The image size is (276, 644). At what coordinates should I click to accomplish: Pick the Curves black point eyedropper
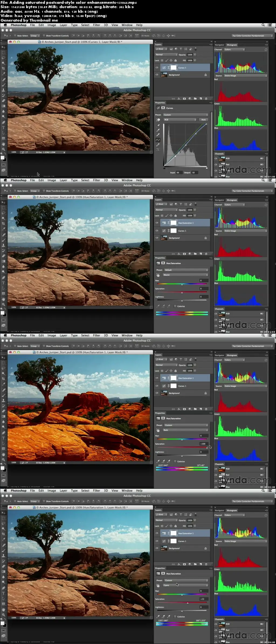point(158,125)
